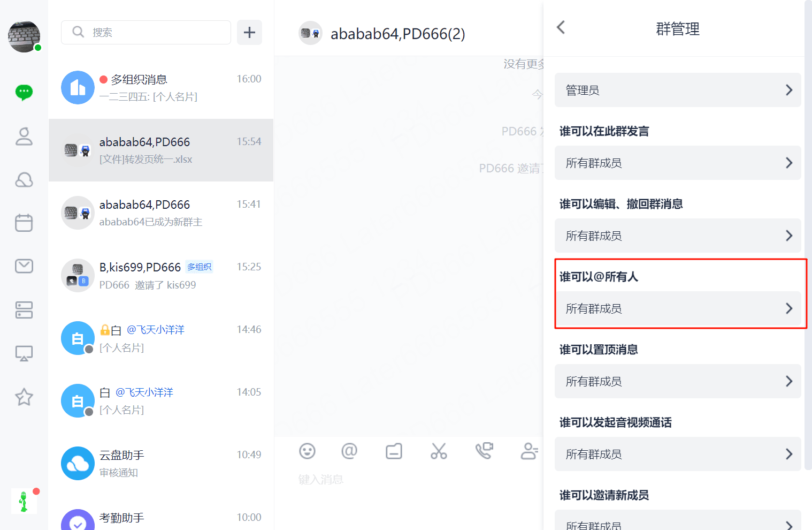Open the mail envelope icon in sidebar
The image size is (812, 530).
(24, 266)
